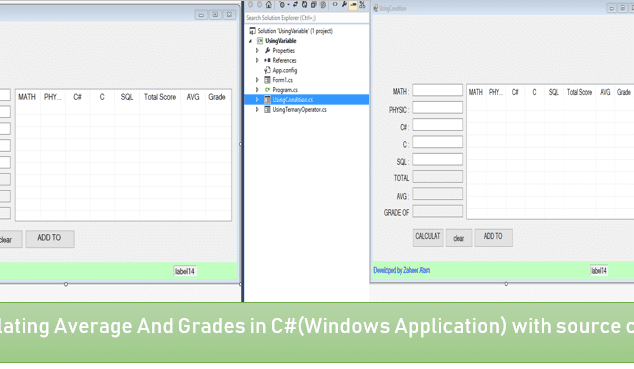Expand the Form1.cs tree node
The image size is (634, 369).
(x=257, y=80)
